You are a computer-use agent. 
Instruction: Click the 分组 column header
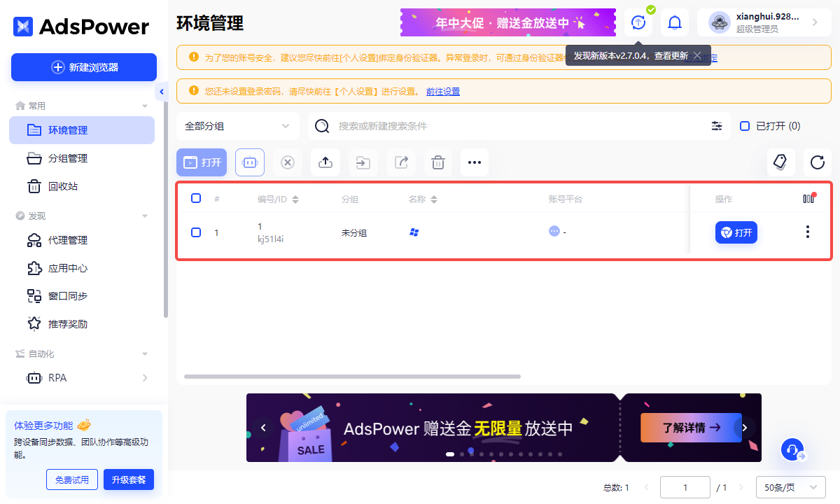350,199
